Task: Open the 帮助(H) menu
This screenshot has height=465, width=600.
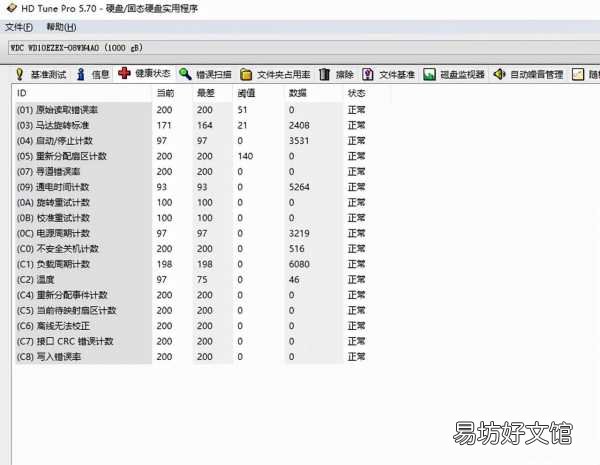Action: point(61,27)
